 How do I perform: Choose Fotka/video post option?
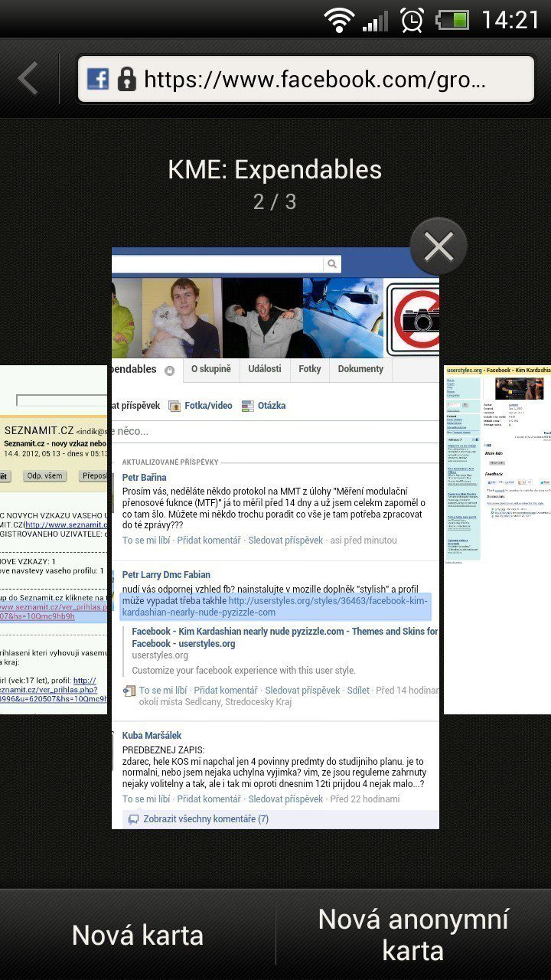[x=208, y=406]
